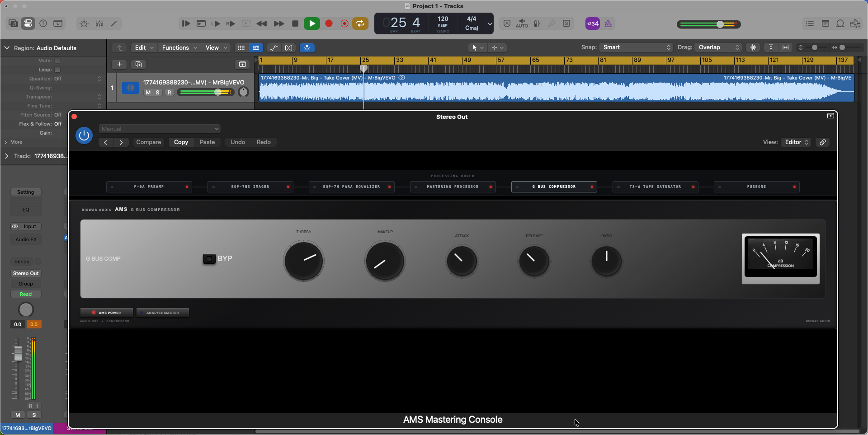The height and width of the screenshot is (435, 868).
Task: Expand the More disclosure triangle in inspector
Action: tap(6, 142)
